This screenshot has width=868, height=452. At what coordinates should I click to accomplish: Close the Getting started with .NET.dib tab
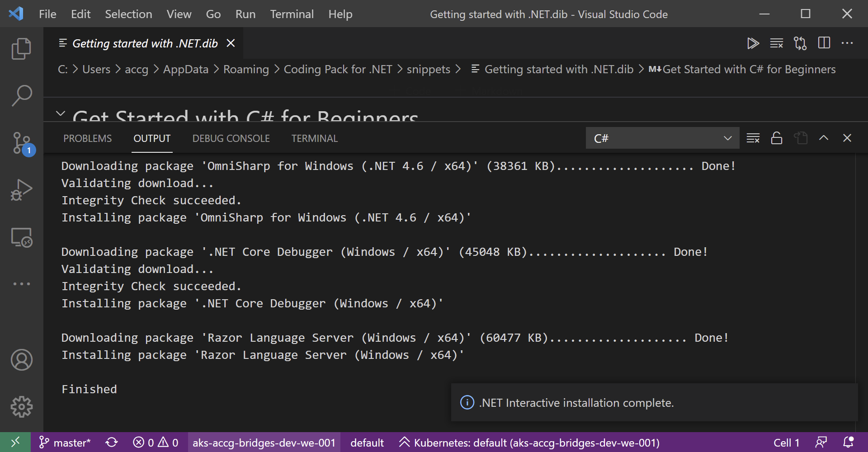[x=231, y=43]
